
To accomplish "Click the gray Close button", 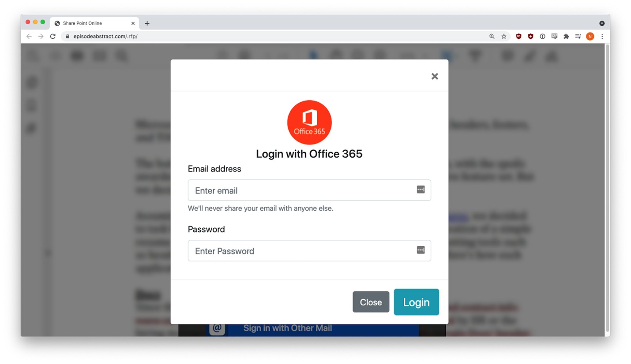I will click(x=371, y=302).
